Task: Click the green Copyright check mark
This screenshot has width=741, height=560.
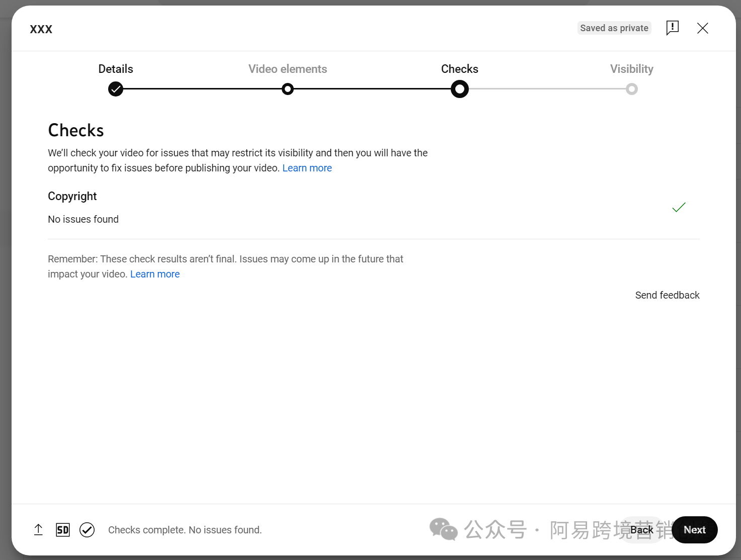Action: (x=679, y=207)
